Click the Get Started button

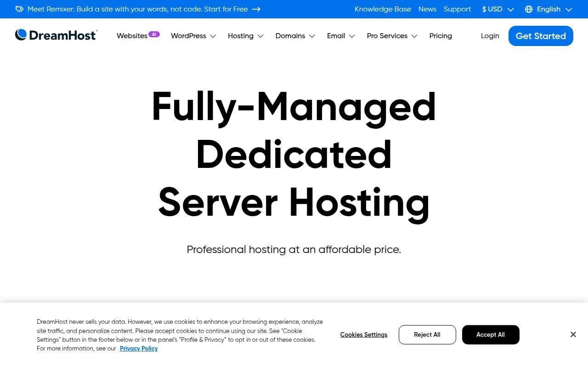(x=541, y=36)
